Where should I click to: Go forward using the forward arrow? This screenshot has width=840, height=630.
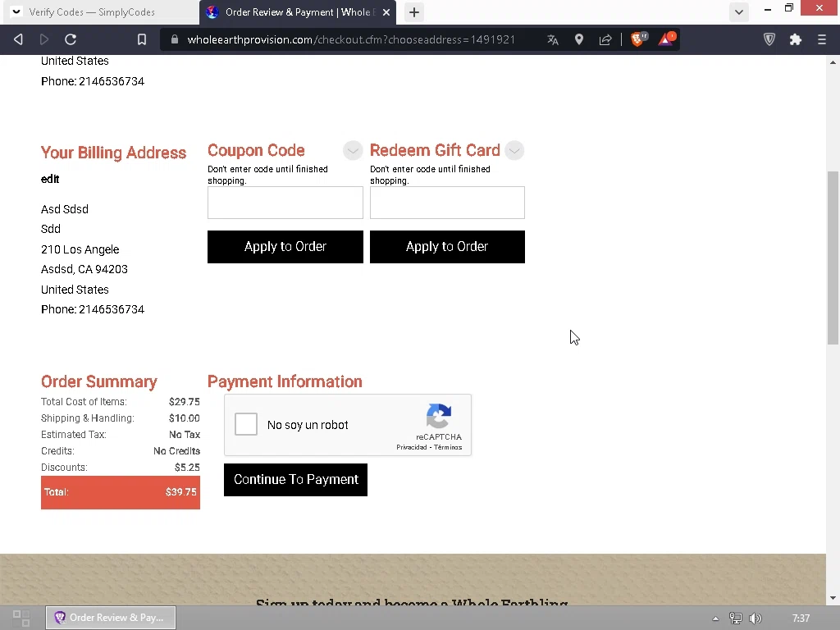coord(44,39)
